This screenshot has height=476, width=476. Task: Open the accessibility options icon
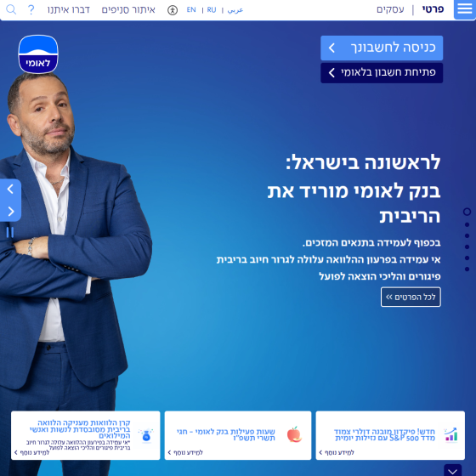[x=173, y=10]
